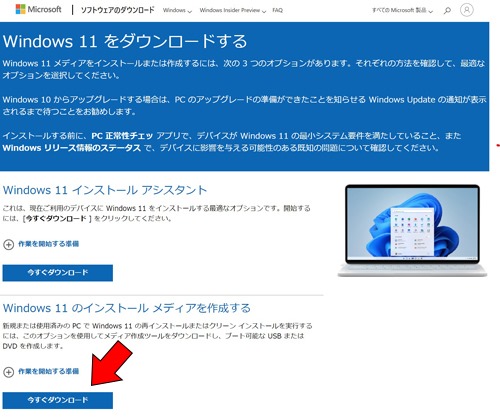Click the Windows 11 をダウンロードする title
This screenshot has width=500, height=418.
(125, 41)
